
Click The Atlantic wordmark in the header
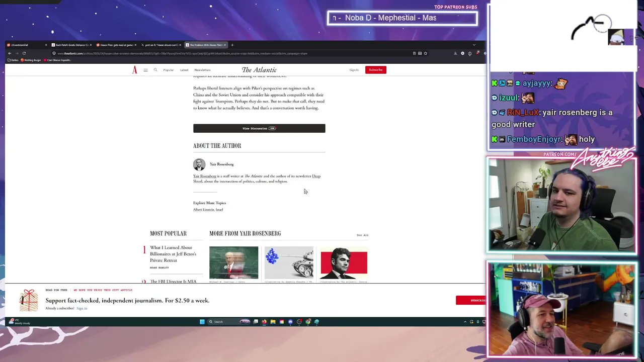point(259,70)
